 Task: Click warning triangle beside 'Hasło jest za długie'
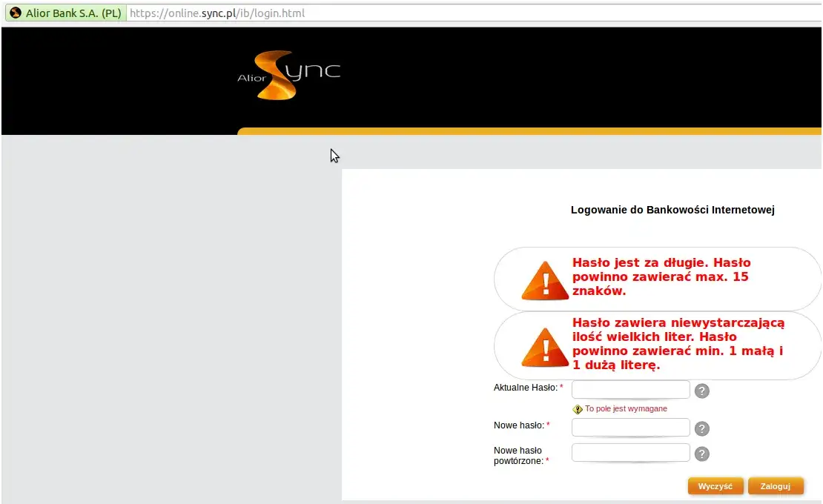click(545, 281)
